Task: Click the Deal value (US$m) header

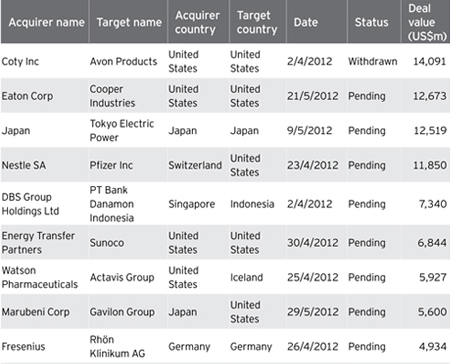Action: click(x=427, y=22)
